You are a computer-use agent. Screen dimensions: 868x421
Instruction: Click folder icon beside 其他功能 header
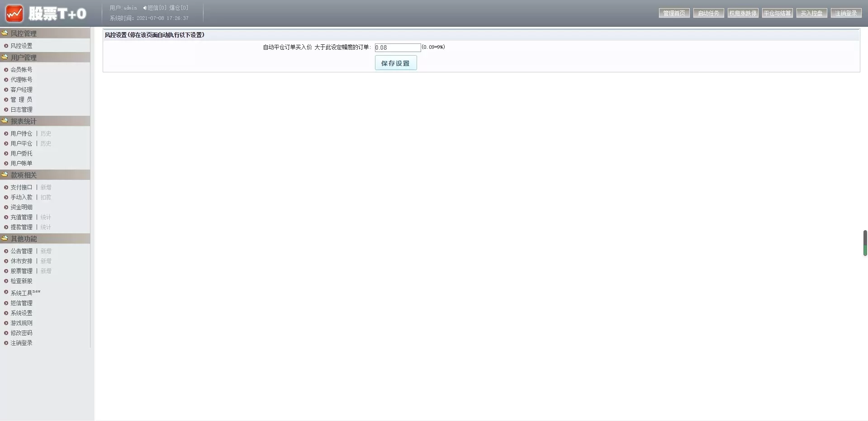tap(5, 238)
